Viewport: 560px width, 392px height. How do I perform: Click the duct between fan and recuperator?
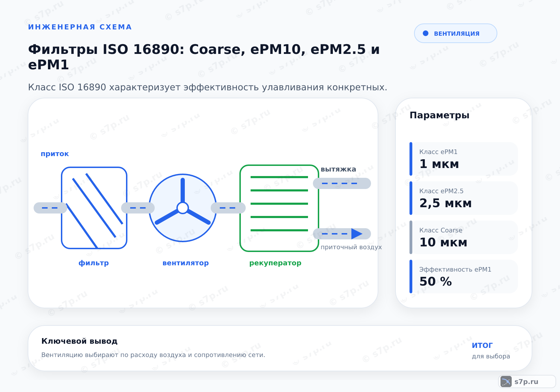pos(228,208)
